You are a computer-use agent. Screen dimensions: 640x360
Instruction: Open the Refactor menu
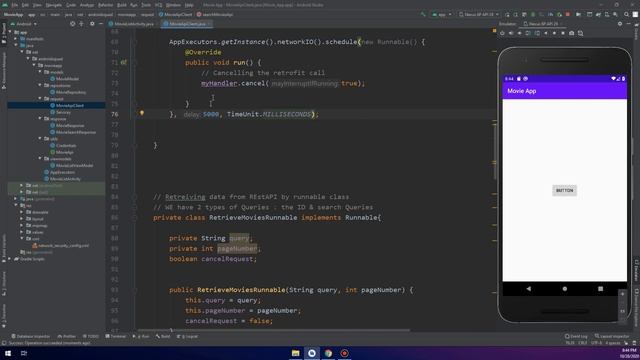[x=105, y=5]
